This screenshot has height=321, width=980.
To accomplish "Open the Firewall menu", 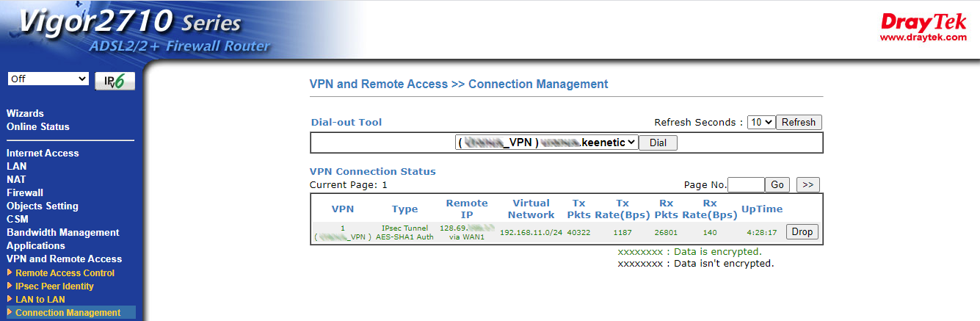I will point(25,192).
